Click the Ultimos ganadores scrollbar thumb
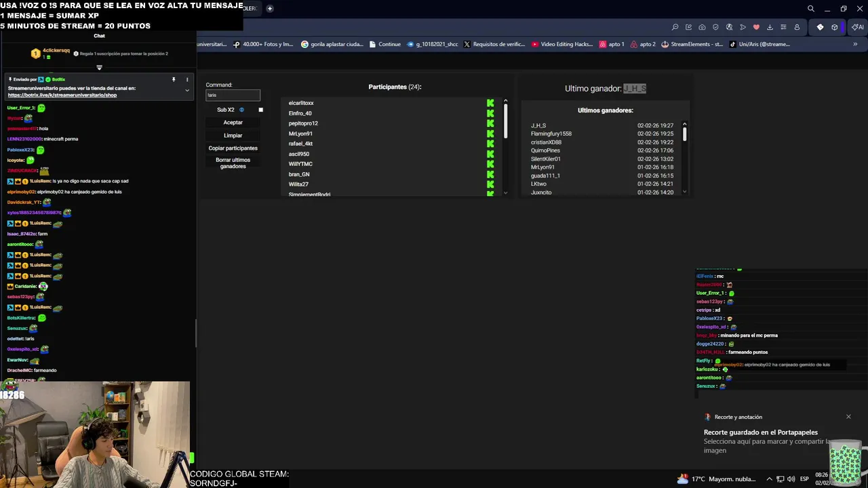Image resolution: width=868 pixels, height=488 pixels. pos(684,134)
